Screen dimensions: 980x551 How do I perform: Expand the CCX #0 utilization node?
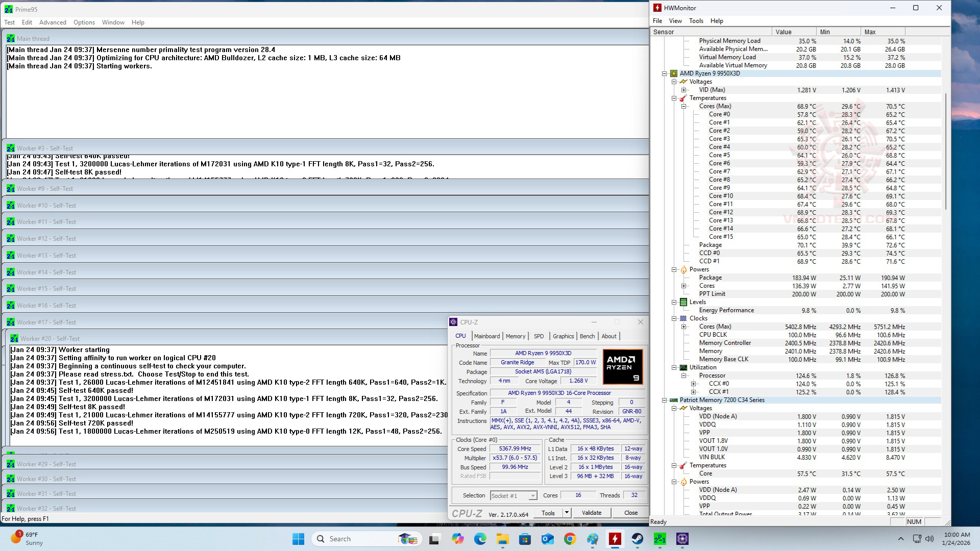pos(694,384)
